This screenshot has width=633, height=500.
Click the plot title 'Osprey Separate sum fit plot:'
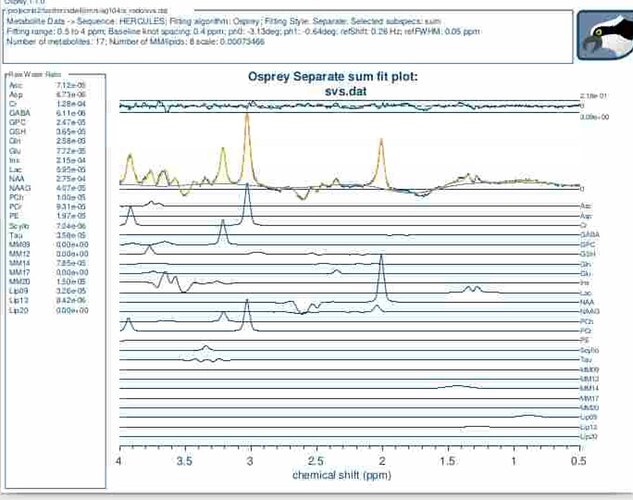point(333,76)
